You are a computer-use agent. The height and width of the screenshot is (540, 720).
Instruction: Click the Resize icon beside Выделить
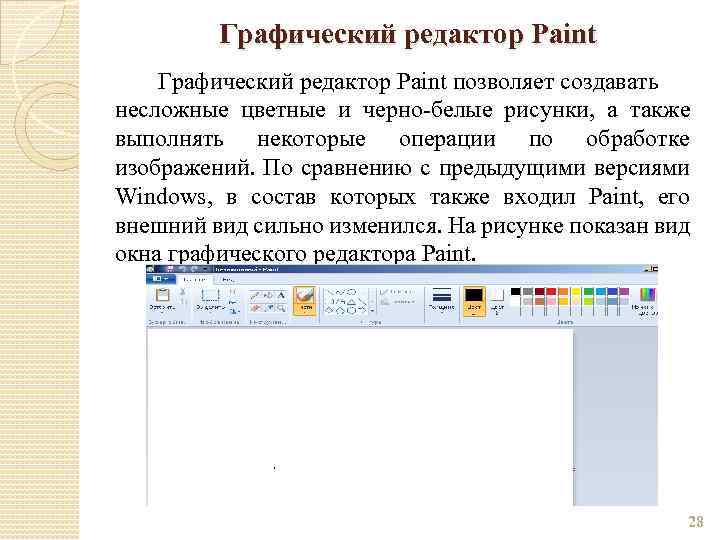[x=233, y=303]
